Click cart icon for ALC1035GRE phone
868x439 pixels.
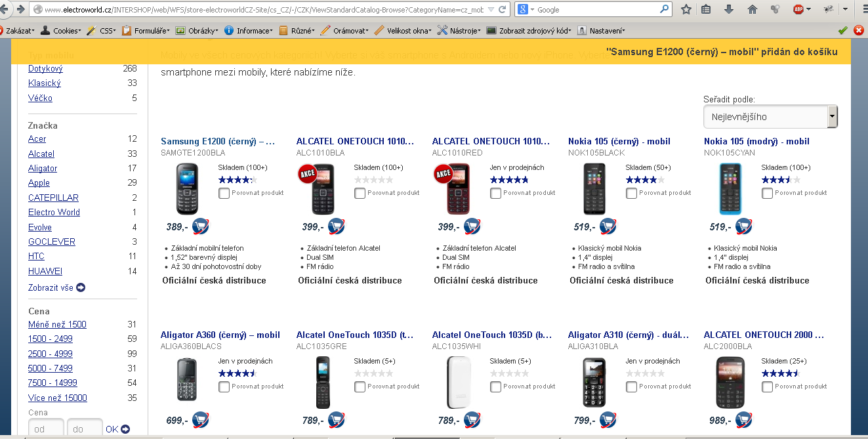[336, 420]
